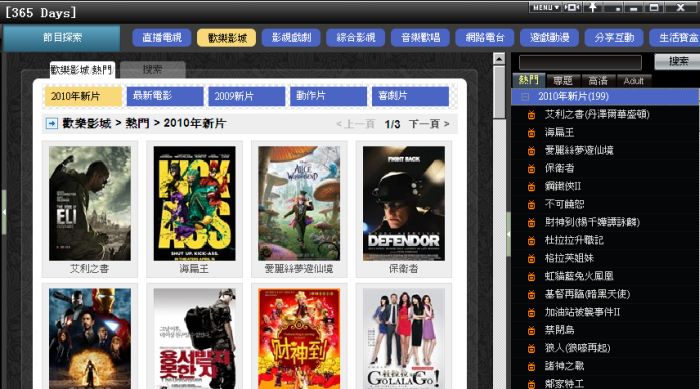Viewport: 700px width, 389px height.
Task: Select the 影視戲劇 category tab
Action: coord(291,38)
